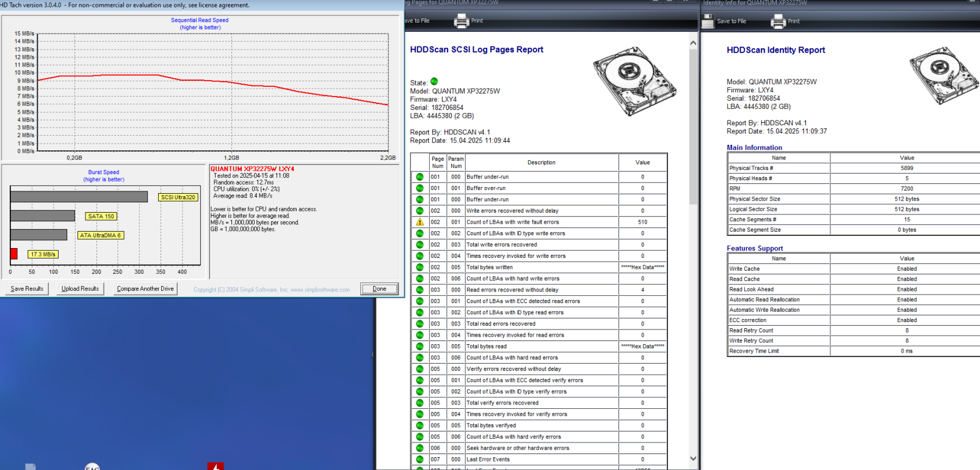980x470 pixels.
Task: Click the Hex Data value for Total bytes written
Action: 642,267
